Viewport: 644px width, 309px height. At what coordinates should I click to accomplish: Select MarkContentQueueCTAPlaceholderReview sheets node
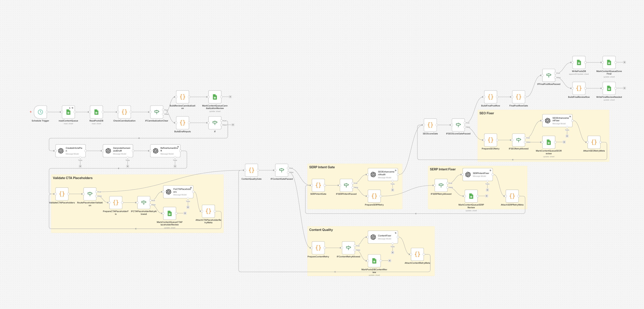pyautogui.click(x=170, y=213)
